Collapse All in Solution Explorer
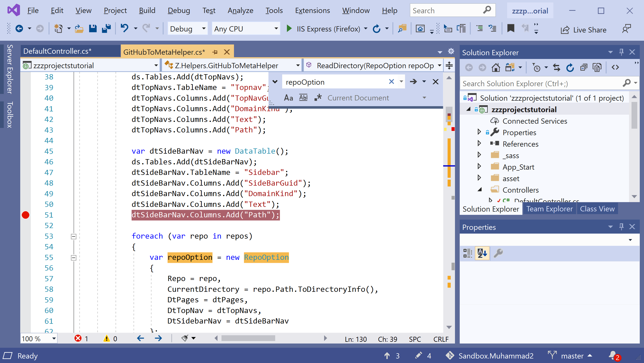This screenshot has height=363, width=644. pyautogui.click(x=584, y=67)
